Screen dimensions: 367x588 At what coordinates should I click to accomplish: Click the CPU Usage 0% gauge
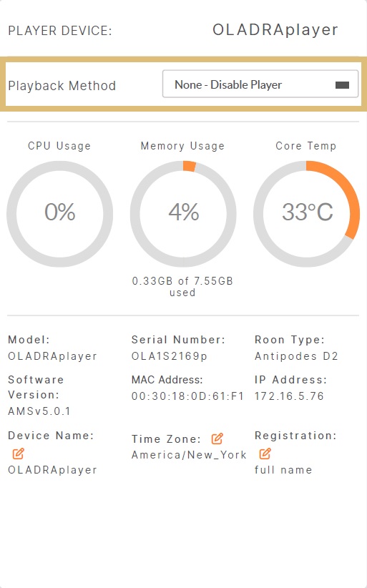pos(59,214)
